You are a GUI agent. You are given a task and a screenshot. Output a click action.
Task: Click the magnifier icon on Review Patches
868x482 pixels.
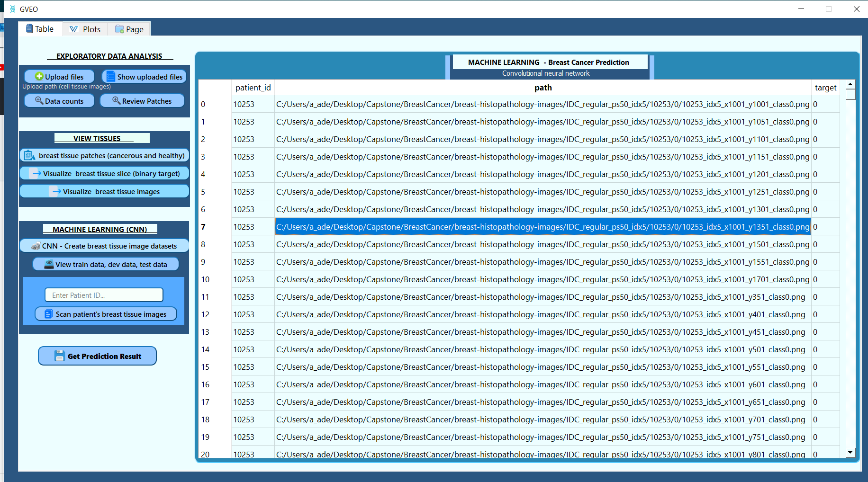click(116, 100)
